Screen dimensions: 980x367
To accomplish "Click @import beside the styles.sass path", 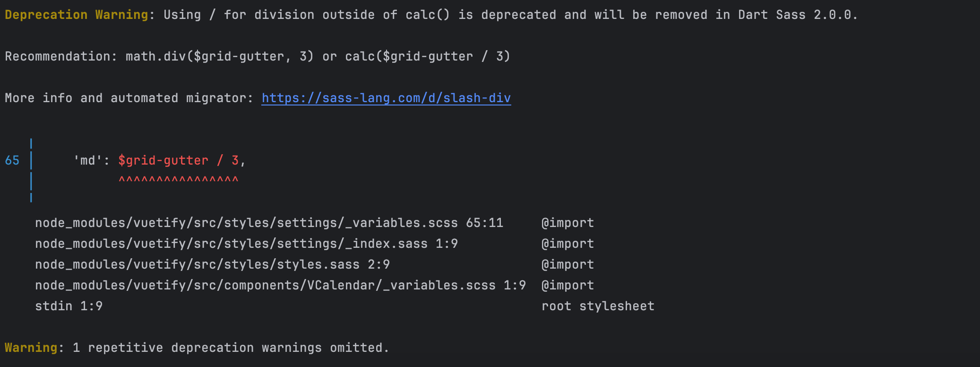I will (567, 264).
